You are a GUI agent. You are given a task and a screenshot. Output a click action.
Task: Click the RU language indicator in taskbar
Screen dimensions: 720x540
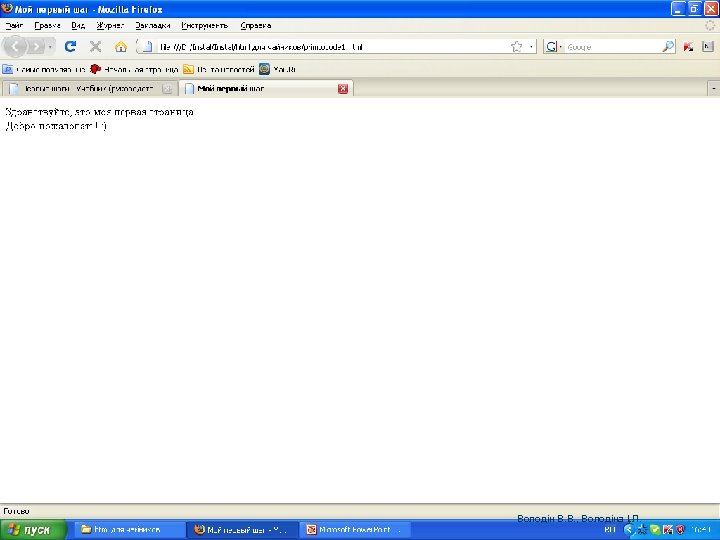coord(609,530)
